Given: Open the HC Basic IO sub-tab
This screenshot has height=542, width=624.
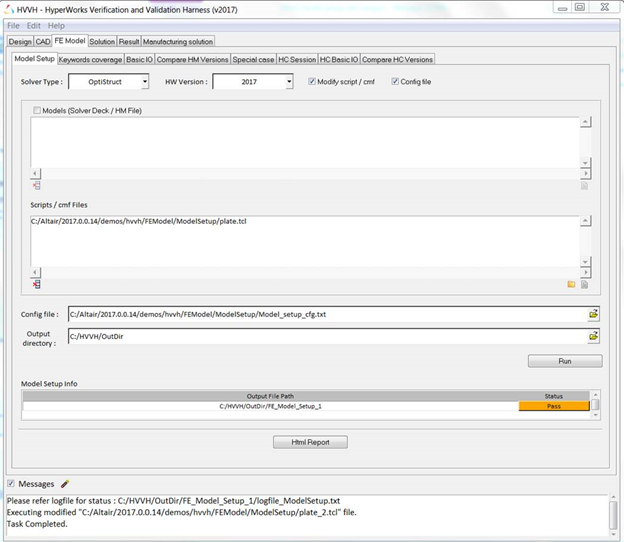Looking at the screenshot, I should [x=339, y=60].
